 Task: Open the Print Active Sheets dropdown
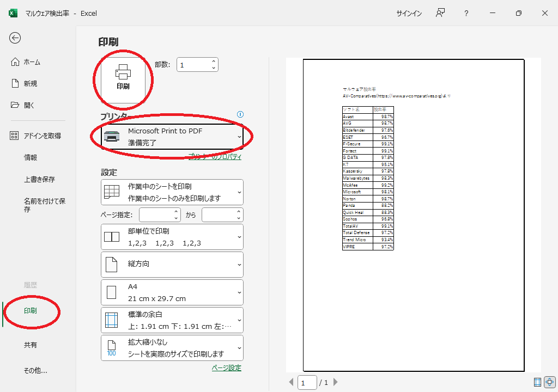[172, 192]
